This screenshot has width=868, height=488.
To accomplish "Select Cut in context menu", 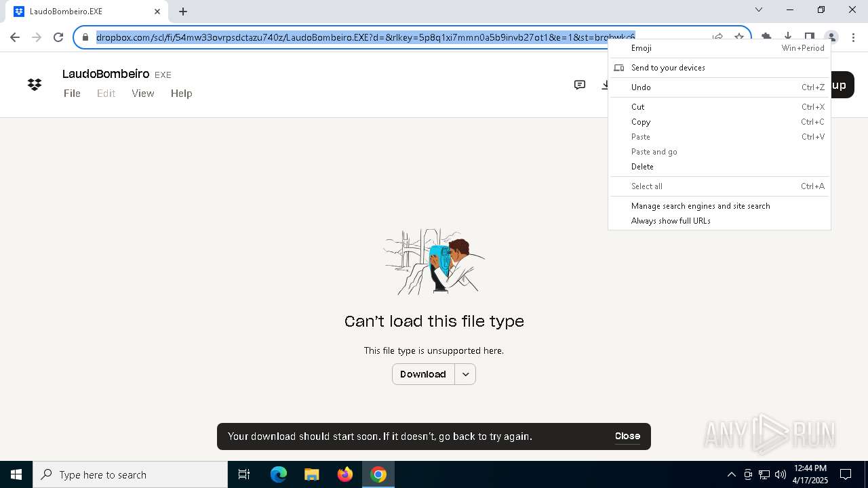I will tap(719, 107).
